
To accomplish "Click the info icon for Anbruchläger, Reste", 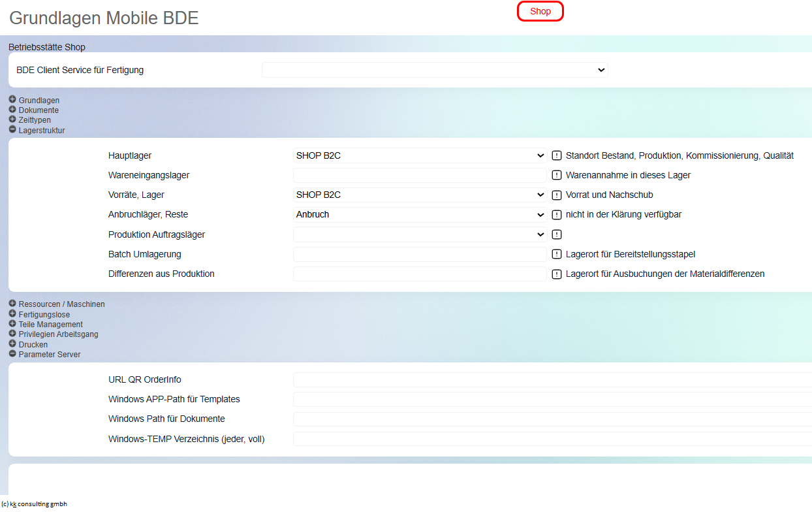I will [x=557, y=214].
